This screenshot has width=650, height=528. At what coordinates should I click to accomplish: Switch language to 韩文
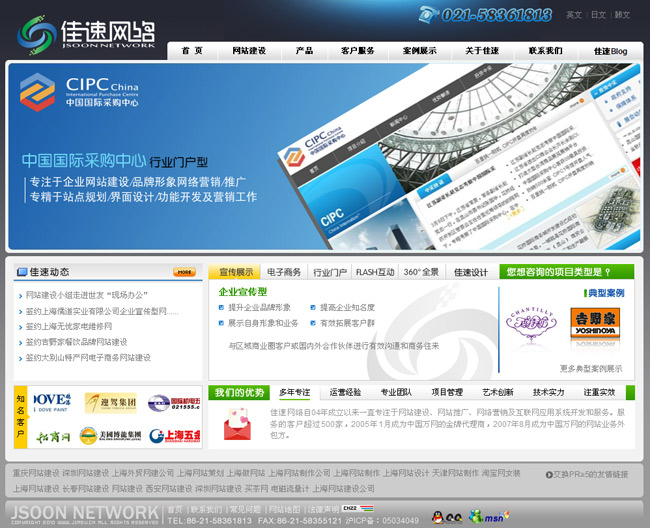[622, 15]
